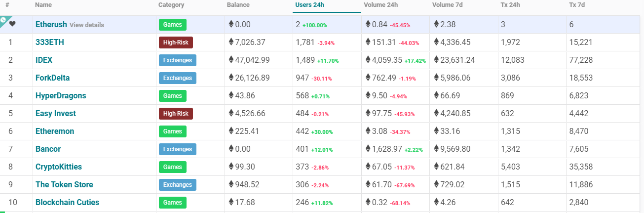Screen dimensions: 644x213
Task: Click Blockchain Cuties Tx 7d value 2,840
Action: 579,203
